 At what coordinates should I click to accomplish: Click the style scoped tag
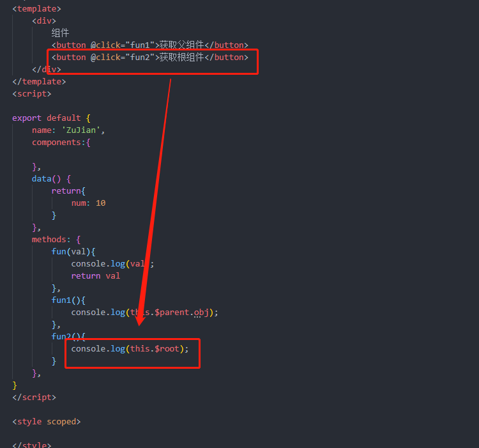(x=47, y=422)
